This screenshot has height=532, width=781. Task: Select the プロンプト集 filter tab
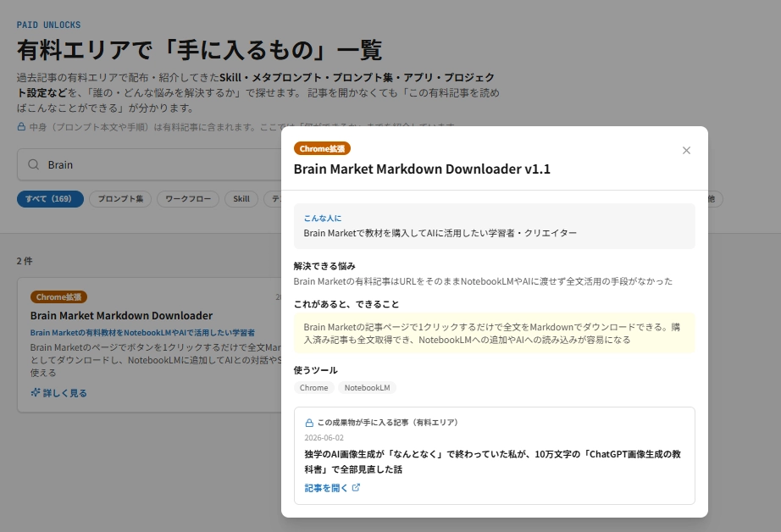pos(120,199)
